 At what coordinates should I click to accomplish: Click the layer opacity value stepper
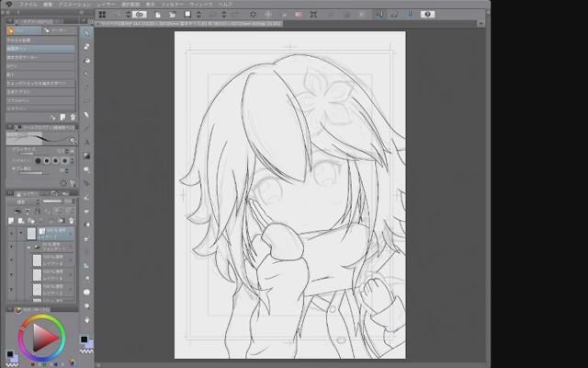pyautogui.click(x=73, y=201)
